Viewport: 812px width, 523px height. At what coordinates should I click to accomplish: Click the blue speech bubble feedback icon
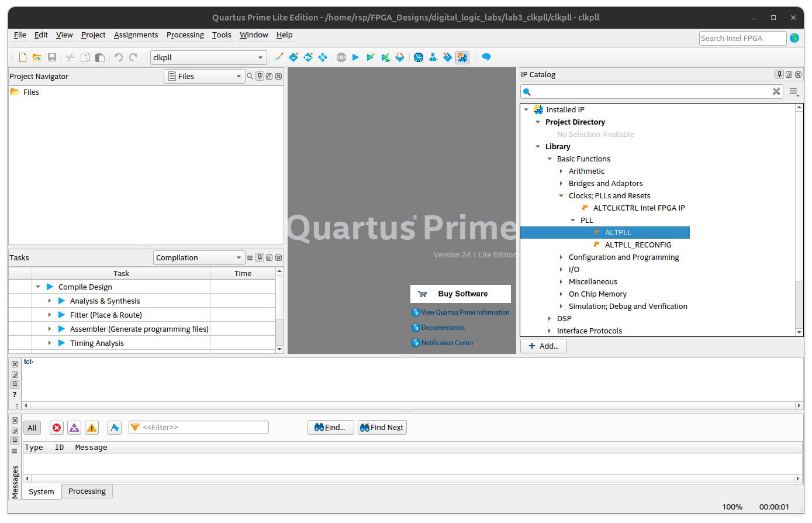(486, 57)
